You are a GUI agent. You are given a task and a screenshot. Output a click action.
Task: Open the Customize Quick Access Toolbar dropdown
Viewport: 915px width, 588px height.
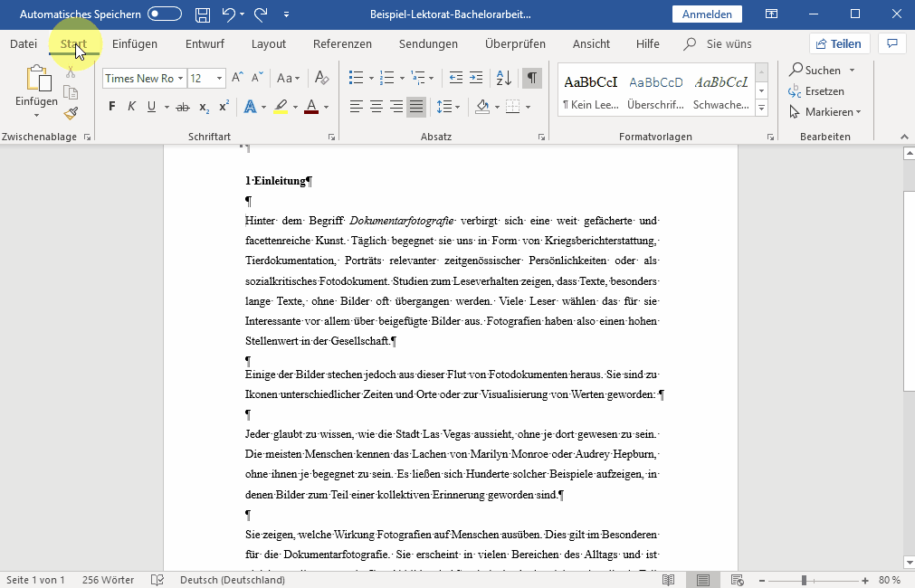tap(286, 14)
